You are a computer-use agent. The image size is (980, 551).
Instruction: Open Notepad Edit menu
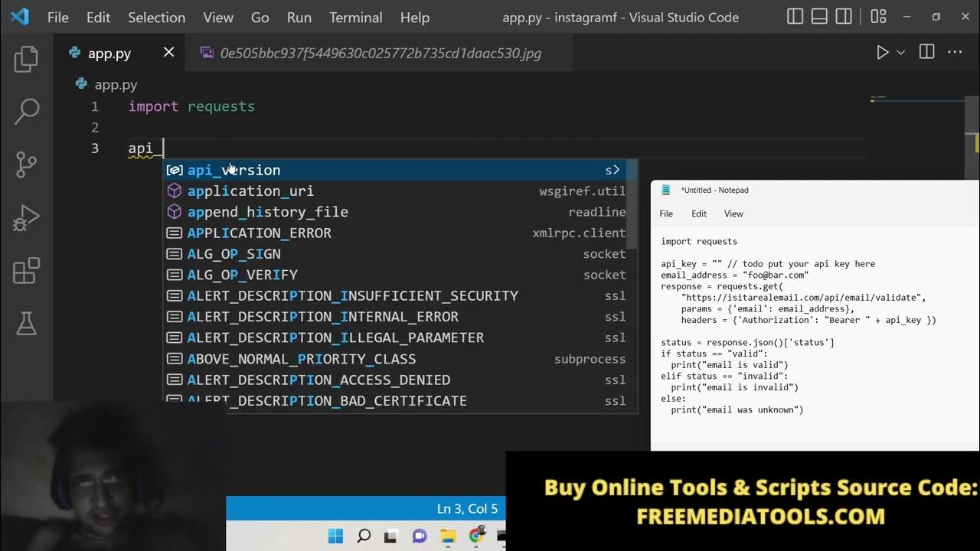click(x=699, y=214)
